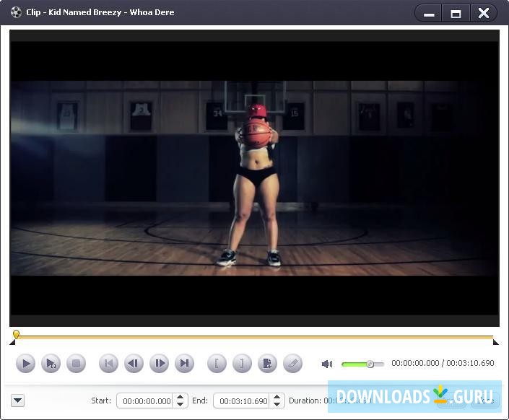Mute the audio speaker icon
The image size is (509, 420).
327,364
